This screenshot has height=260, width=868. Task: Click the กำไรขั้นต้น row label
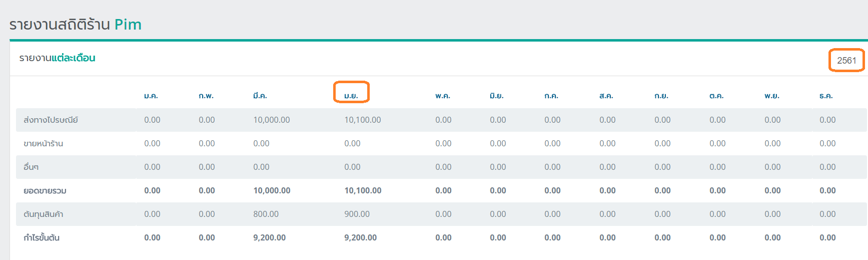click(x=42, y=238)
